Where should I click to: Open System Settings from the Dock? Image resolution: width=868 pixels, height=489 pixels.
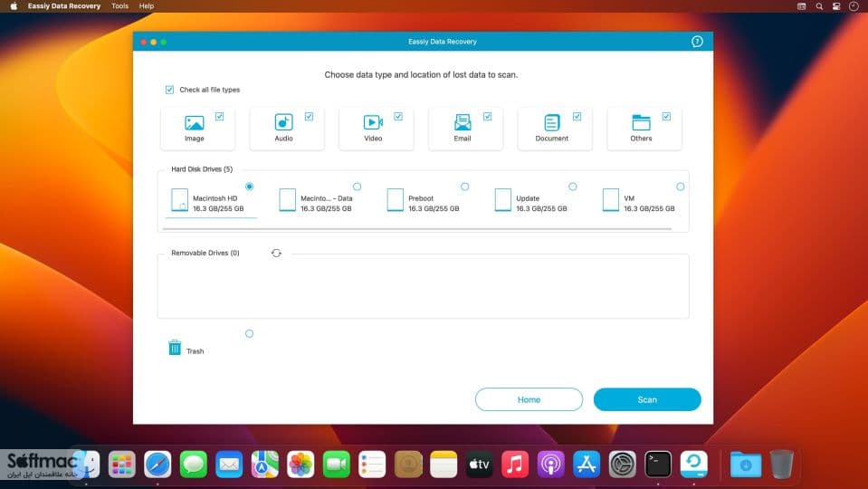[622, 464]
